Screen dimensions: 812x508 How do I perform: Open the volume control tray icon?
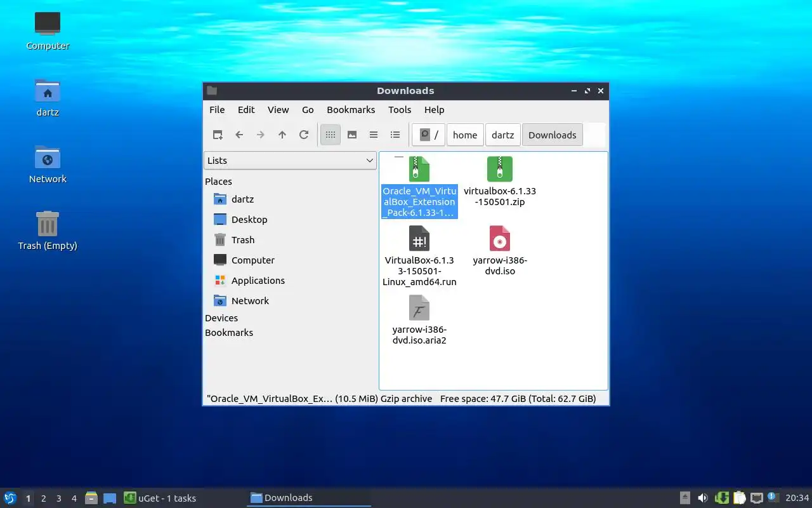coord(703,498)
